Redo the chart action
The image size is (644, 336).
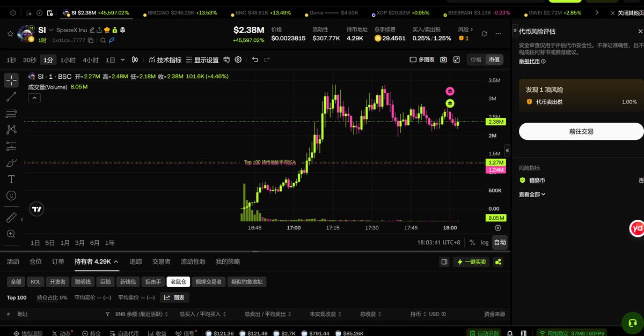coord(267,59)
